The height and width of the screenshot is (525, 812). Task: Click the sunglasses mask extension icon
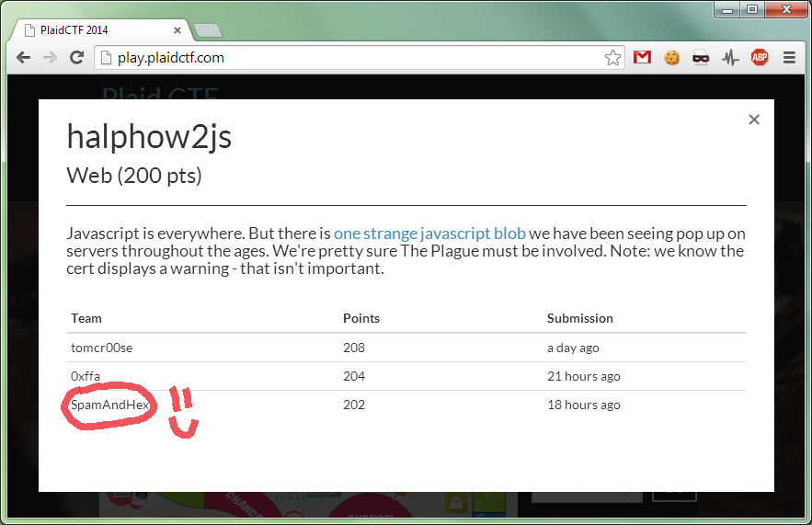coord(701,58)
